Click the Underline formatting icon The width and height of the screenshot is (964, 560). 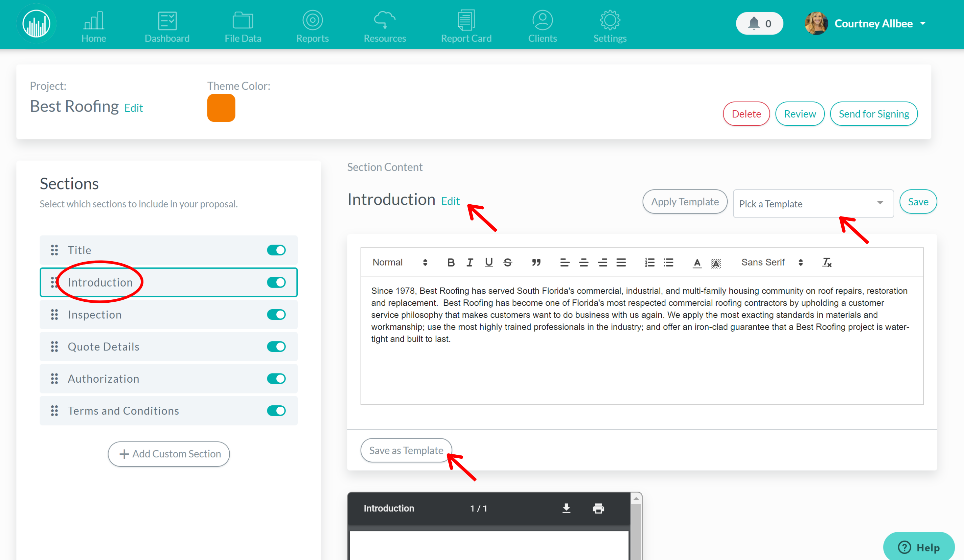click(x=489, y=262)
